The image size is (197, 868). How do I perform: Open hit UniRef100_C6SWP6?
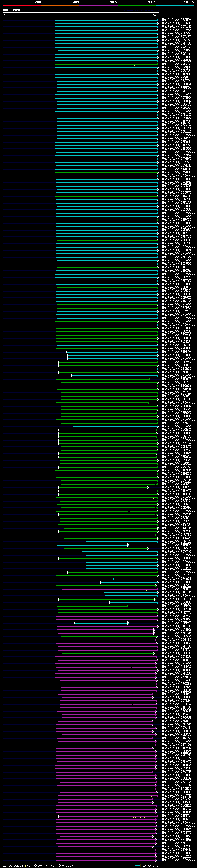click(x=177, y=20)
